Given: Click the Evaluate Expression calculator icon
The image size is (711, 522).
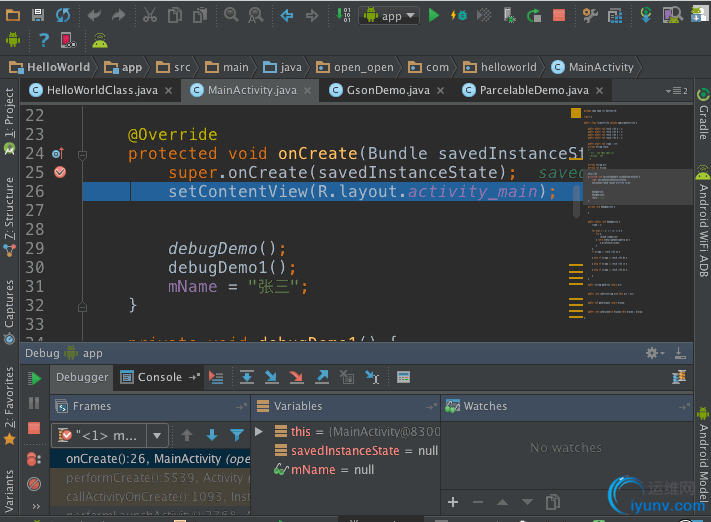Looking at the screenshot, I should pyautogui.click(x=403, y=377).
